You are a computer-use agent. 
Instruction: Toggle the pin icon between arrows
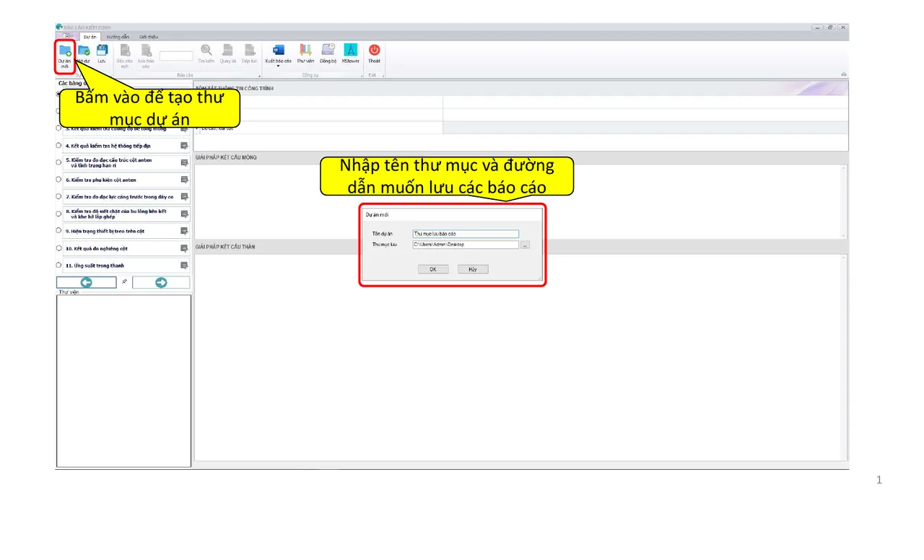[124, 281]
